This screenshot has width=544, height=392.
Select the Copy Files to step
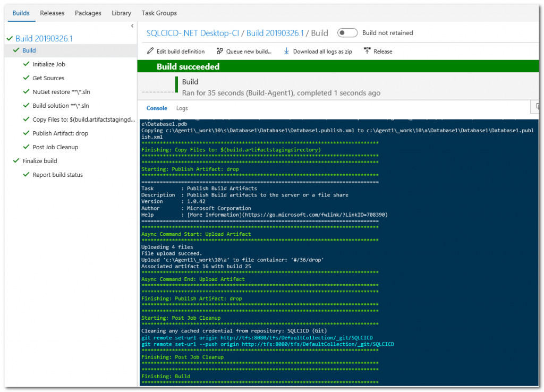[83, 120]
